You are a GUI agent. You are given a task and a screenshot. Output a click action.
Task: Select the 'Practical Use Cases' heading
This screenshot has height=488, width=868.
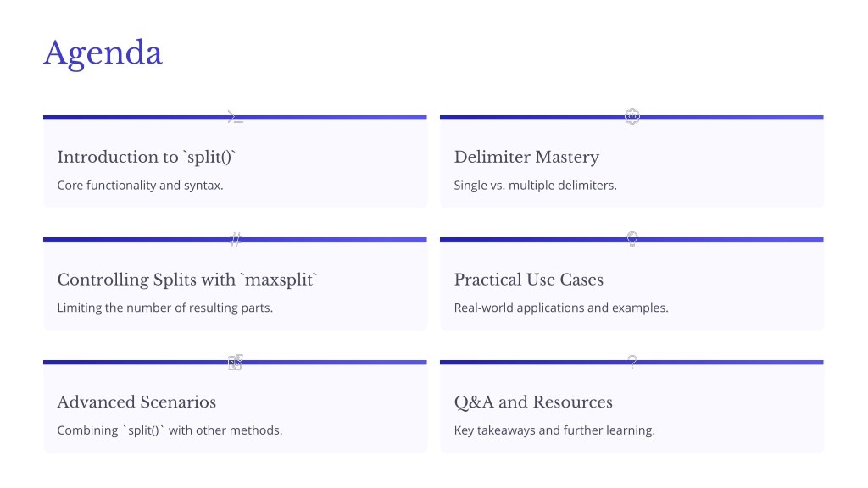529,280
